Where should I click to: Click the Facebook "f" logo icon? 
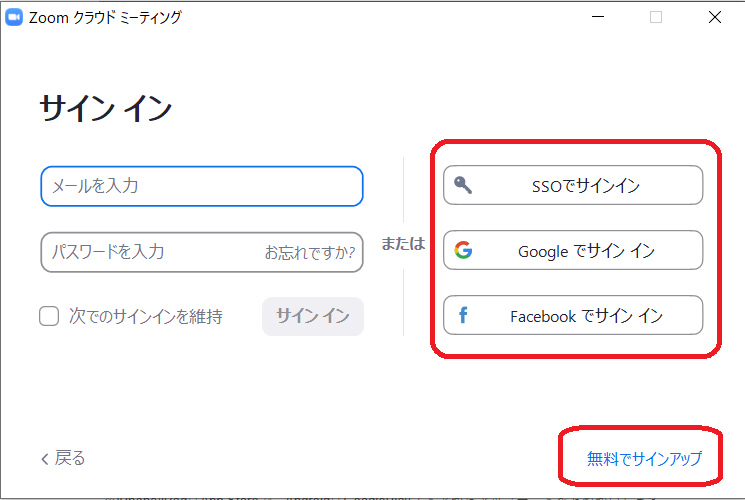(462, 316)
